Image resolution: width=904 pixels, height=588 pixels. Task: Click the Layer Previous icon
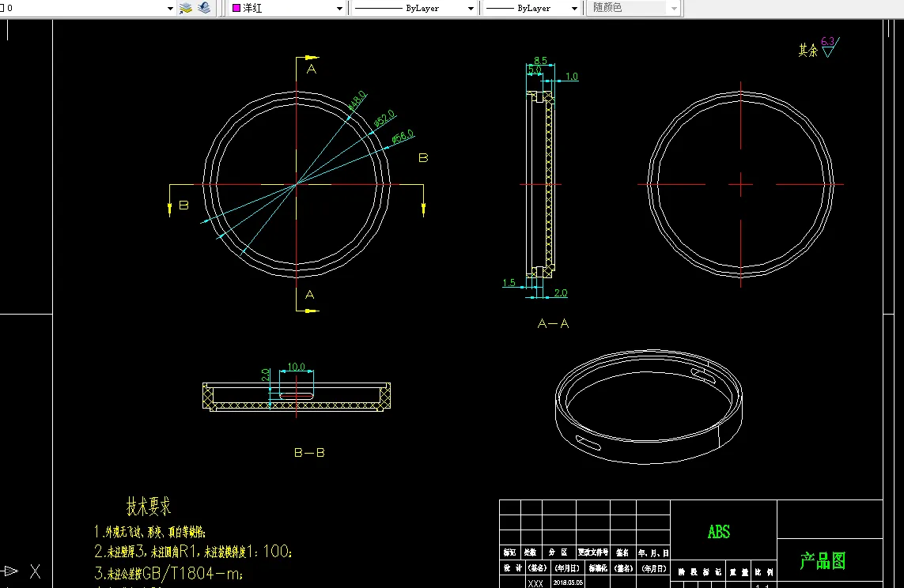click(x=204, y=8)
